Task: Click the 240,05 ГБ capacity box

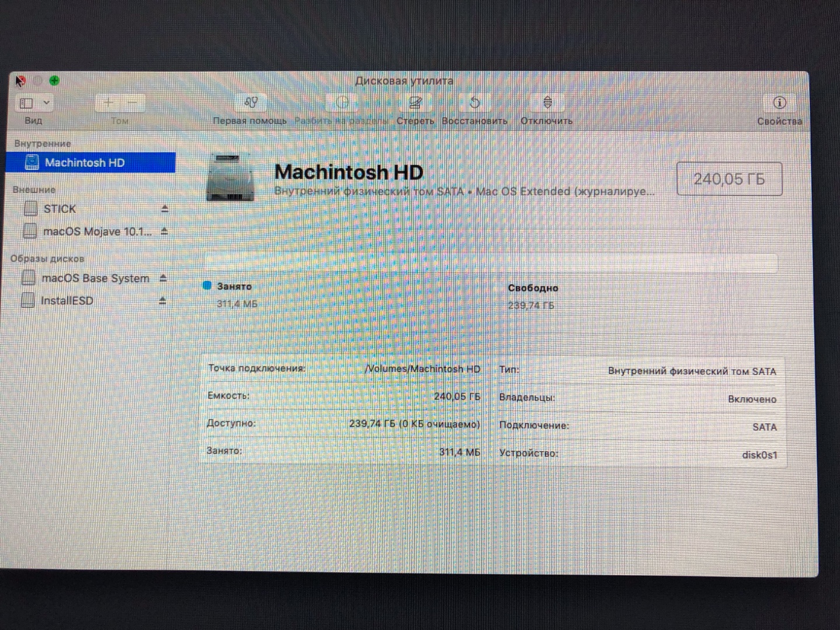Action: [729, 179]
